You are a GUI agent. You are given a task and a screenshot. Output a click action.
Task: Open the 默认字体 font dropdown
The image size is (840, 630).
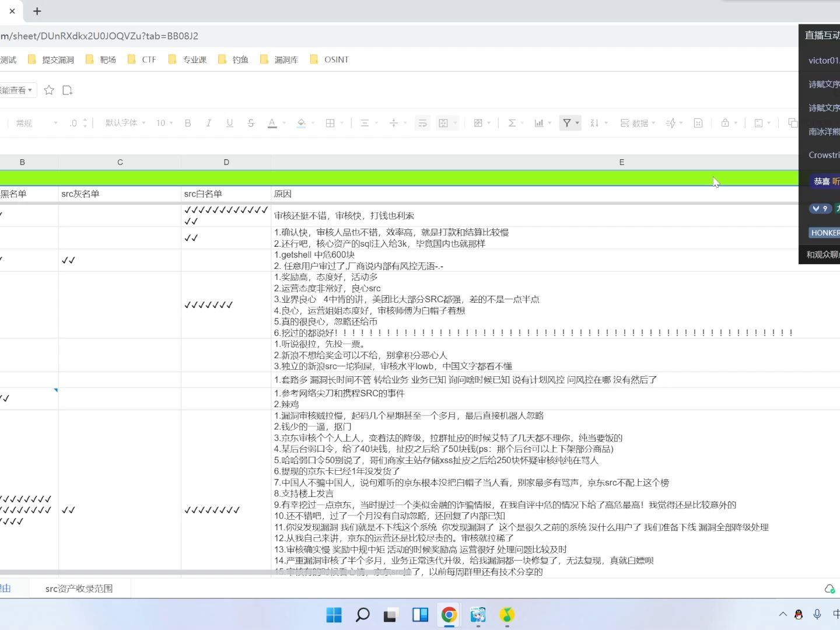(x=125, y=123)
